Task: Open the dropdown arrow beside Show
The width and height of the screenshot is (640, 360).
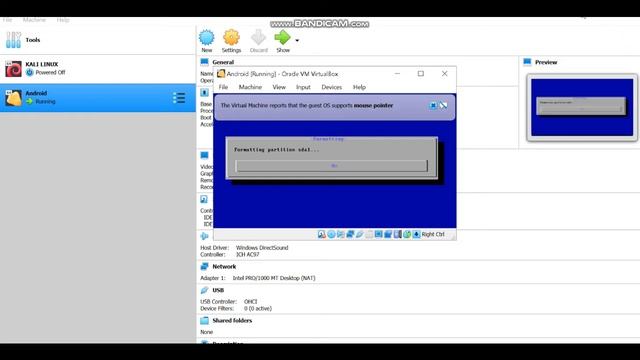Action: coord(297,40)
